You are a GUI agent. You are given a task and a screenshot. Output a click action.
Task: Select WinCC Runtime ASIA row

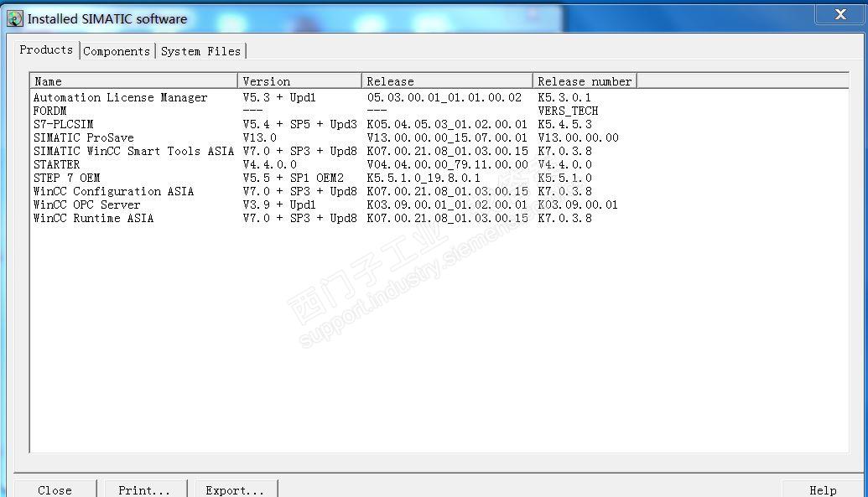pyautogui.click(x=93, y=218)
